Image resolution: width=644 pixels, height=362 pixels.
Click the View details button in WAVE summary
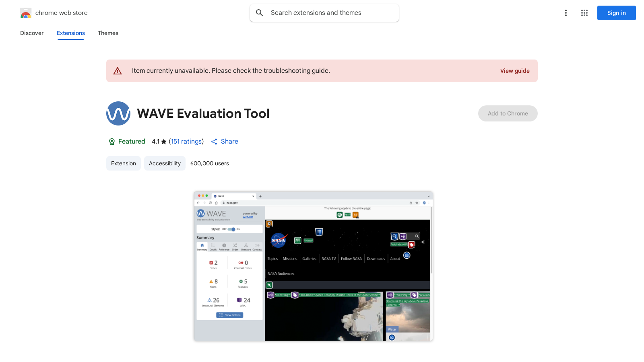tap(229, 315)
